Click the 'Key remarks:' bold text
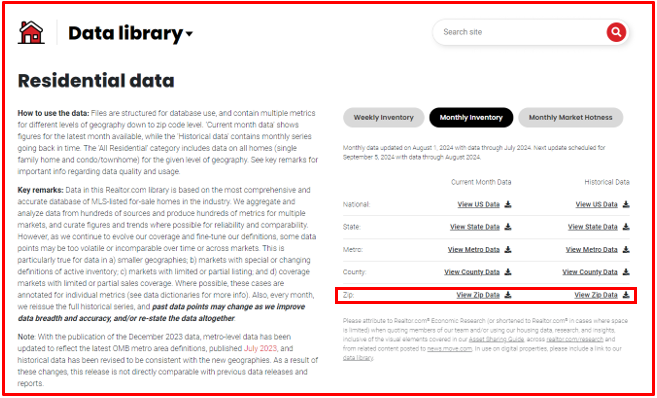 click(41, 190)
